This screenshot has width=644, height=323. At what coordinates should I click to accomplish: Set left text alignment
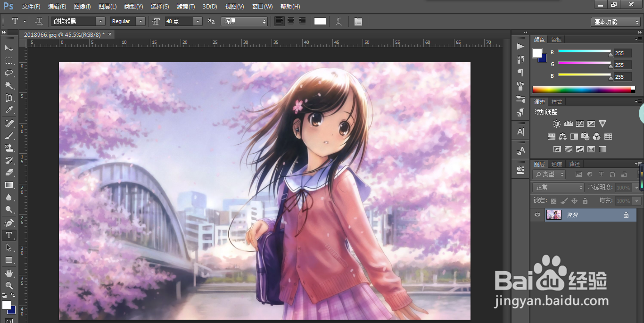click(280, 21)
